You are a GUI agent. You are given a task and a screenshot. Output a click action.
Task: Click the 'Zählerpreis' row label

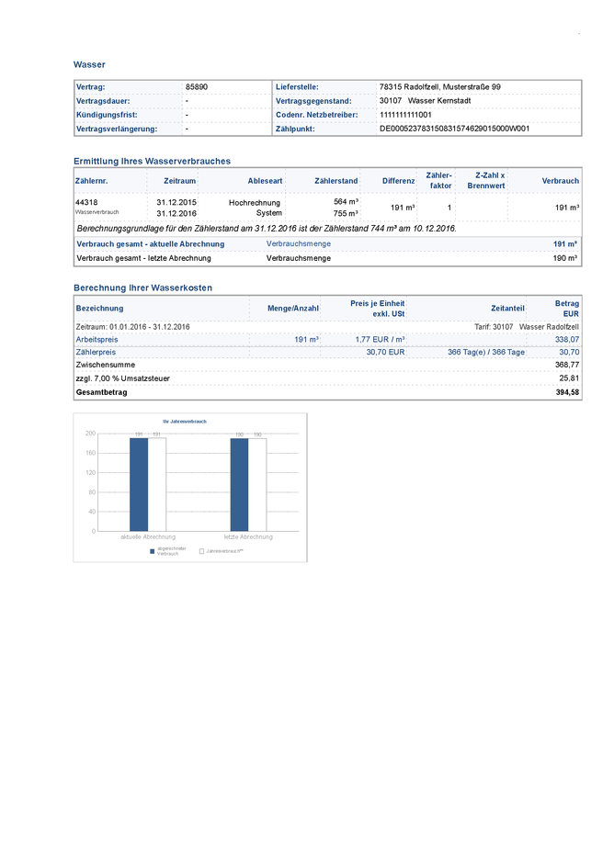point(96,352)
